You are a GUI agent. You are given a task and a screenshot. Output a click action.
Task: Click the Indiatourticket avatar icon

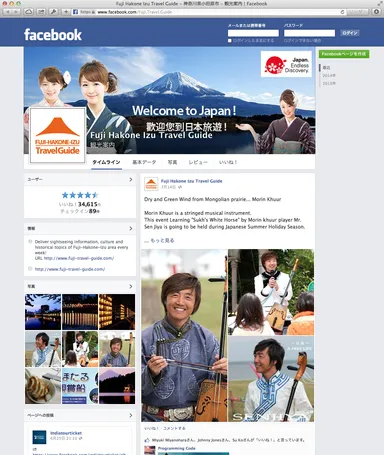coord(39,437)
